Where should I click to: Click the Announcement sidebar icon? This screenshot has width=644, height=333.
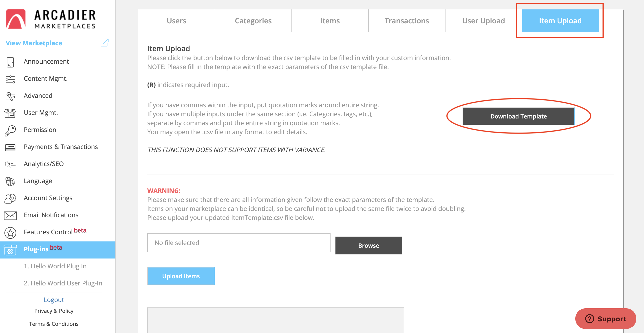(10, 62)
